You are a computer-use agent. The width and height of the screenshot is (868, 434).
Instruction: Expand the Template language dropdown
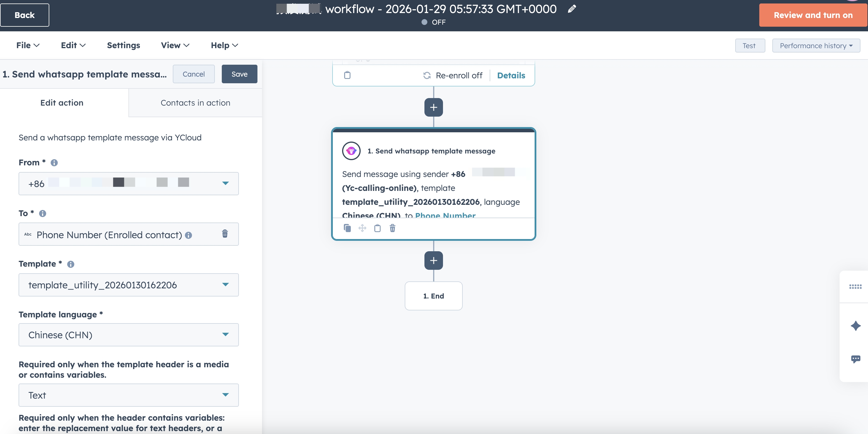(128, 334)
